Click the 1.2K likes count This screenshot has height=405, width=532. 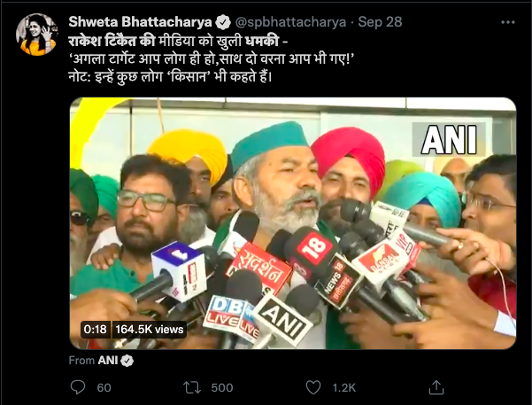click(344, 387)
